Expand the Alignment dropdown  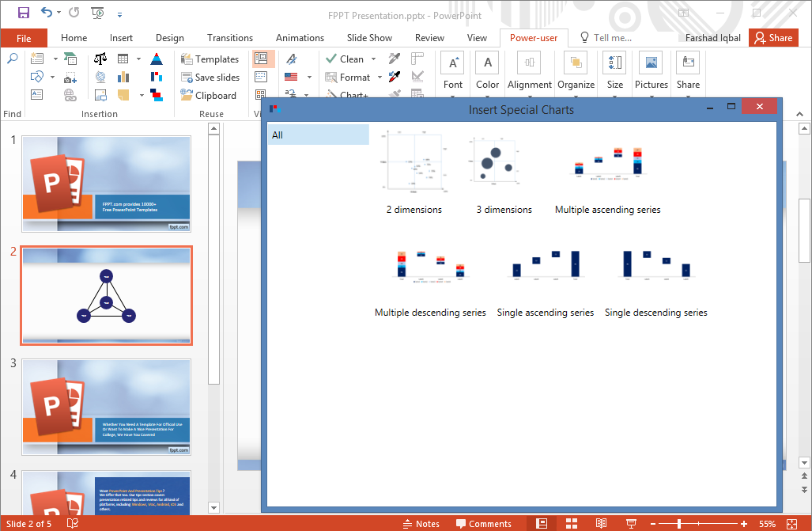coord(530,96)
